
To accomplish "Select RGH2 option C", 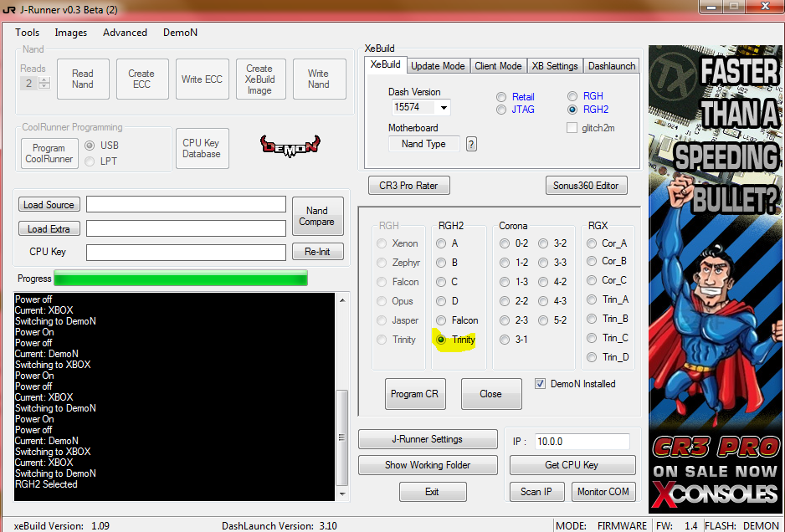I will coord(441,282).
